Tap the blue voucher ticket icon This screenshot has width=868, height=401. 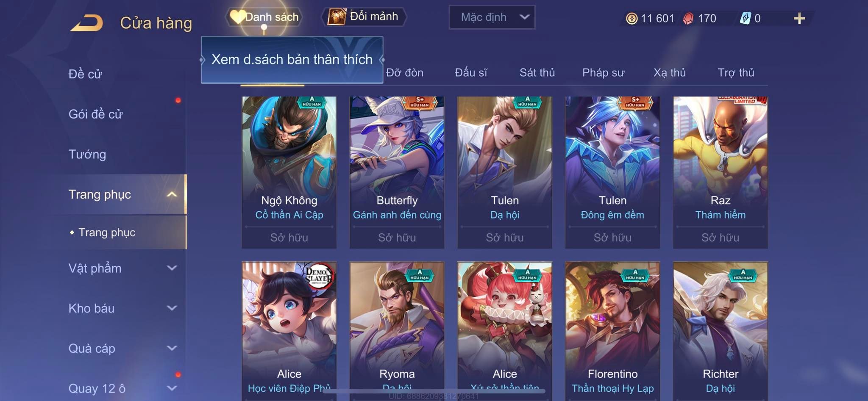(745, 18)
